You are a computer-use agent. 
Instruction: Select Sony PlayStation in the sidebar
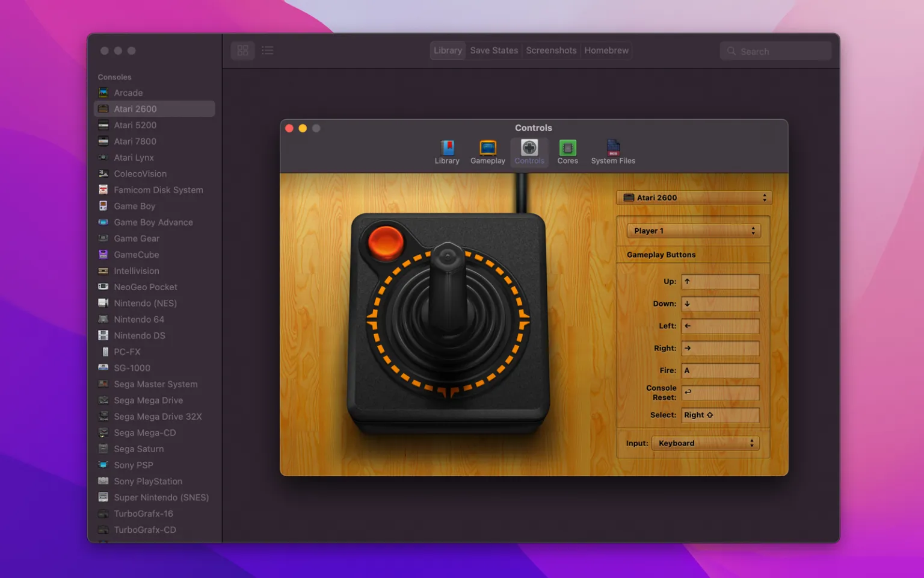click(148, 481)
